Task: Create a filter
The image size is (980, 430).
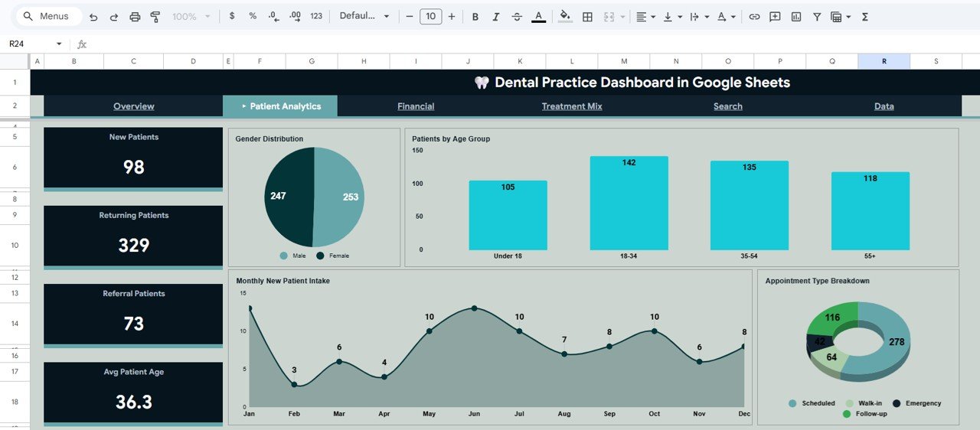Action: click(817, 17)
